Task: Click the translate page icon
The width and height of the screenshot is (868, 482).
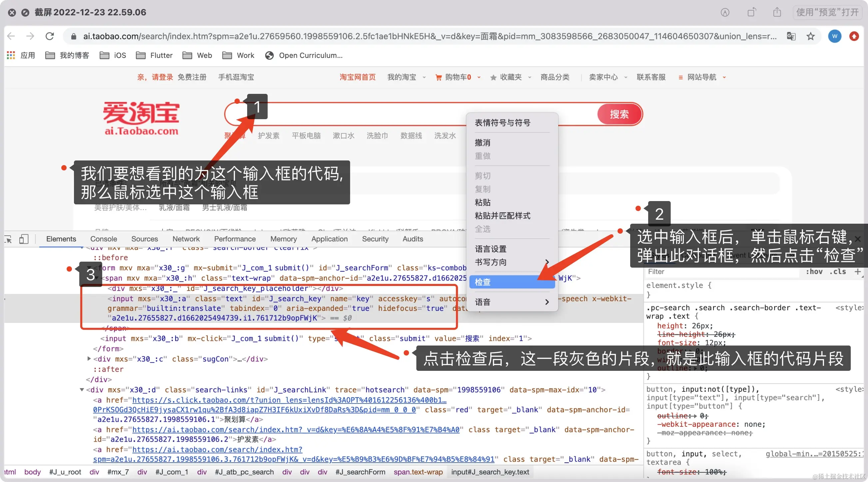Action: pyautogui.click(x=791, y=36)
